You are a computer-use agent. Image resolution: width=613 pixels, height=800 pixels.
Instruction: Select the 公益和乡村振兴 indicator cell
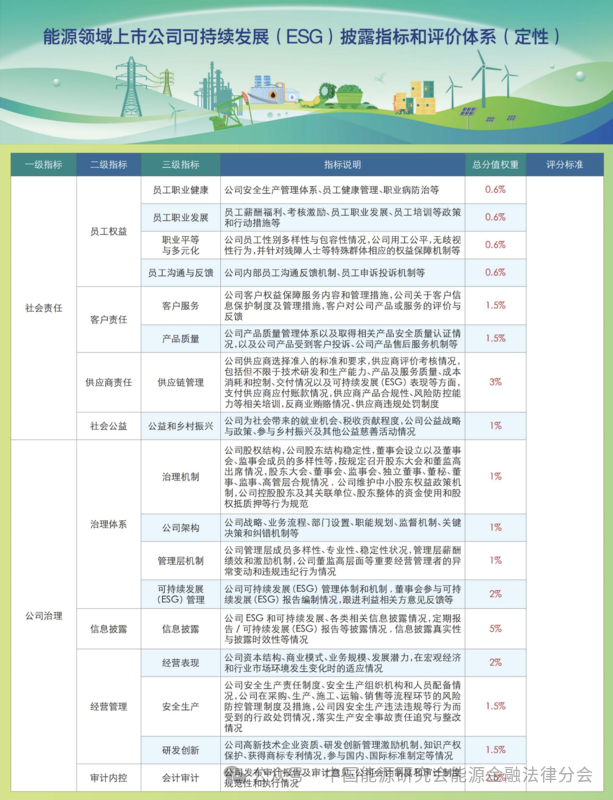tap(181, 426)
